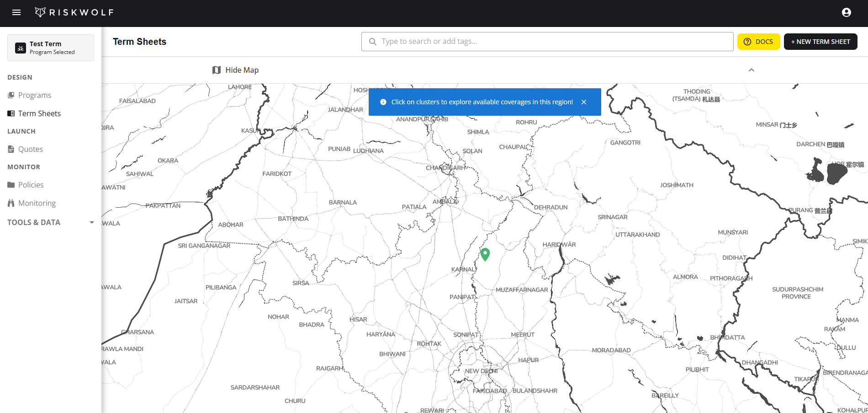Open the user account menu
This screenshot has height=413, width=868.
[x=846, y=12]
